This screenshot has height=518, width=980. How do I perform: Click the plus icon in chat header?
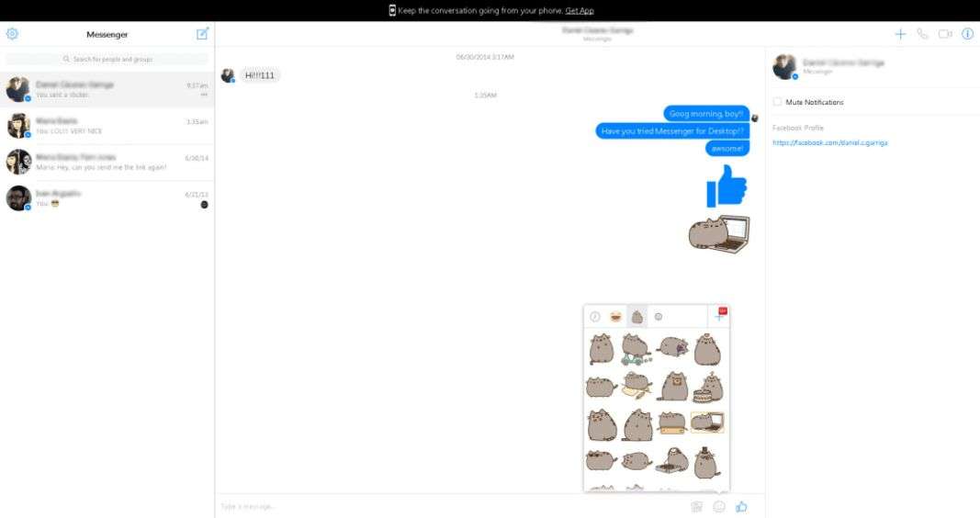click(900, 34)
